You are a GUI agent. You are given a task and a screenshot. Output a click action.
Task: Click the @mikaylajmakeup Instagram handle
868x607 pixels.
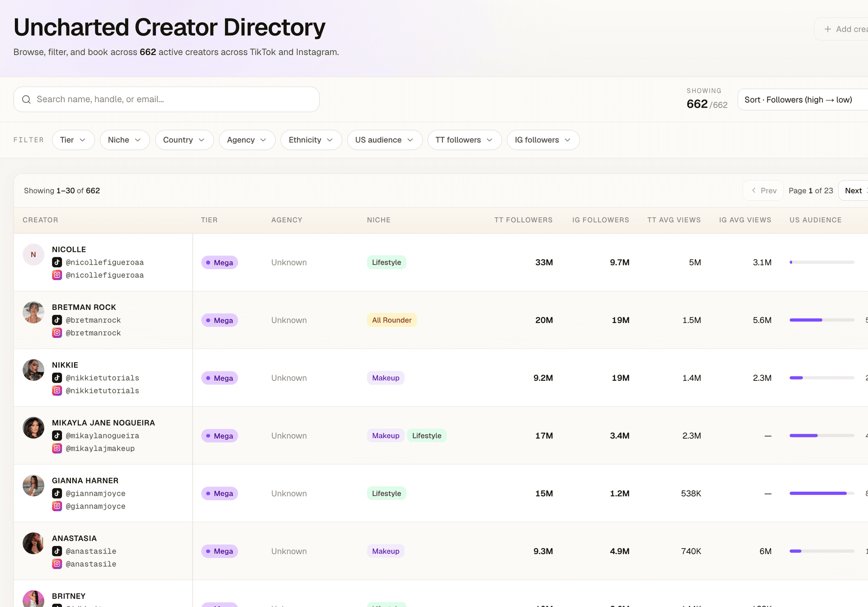tap(100, 448)
